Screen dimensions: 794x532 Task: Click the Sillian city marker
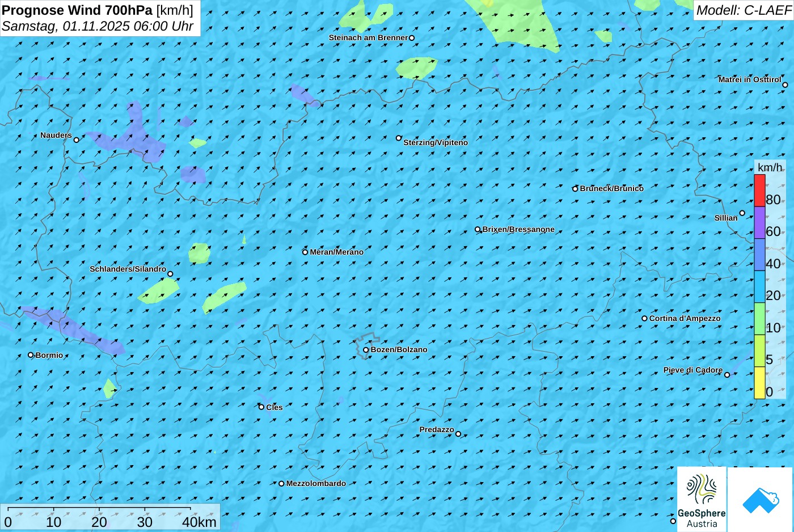coord(742,213)
